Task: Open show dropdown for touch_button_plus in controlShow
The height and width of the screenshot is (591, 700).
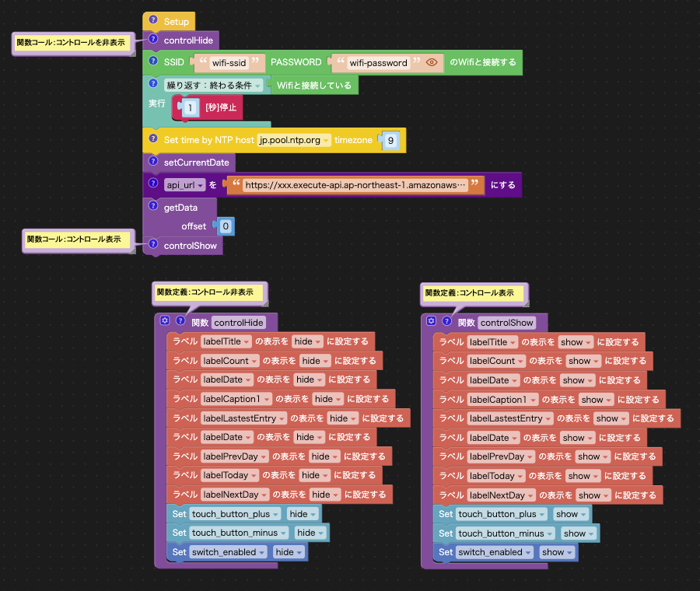Action: tap(571, 514)
